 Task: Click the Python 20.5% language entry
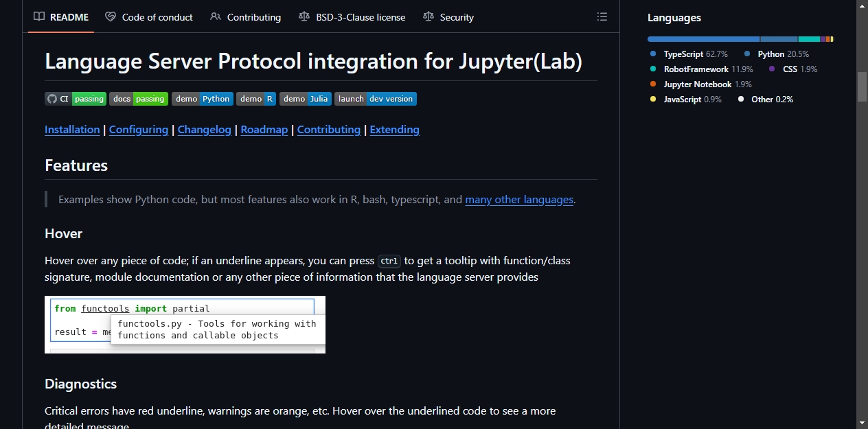click(x=777, y=54)
